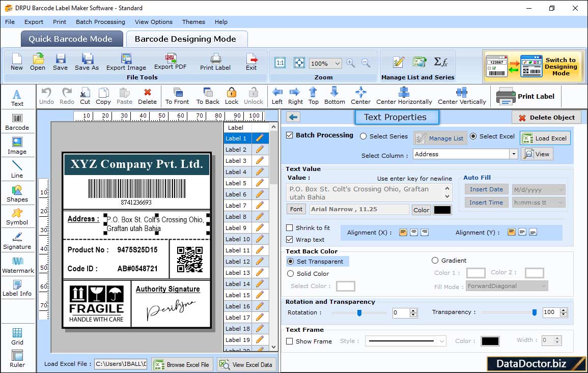Screen dimensions: 588x373
Task: Add a Signature object
Action: 17,241
